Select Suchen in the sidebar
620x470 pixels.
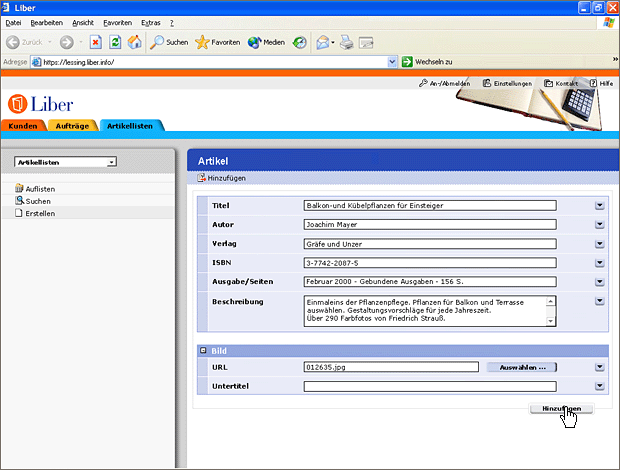pyautogui.click(x=33, y=201)
